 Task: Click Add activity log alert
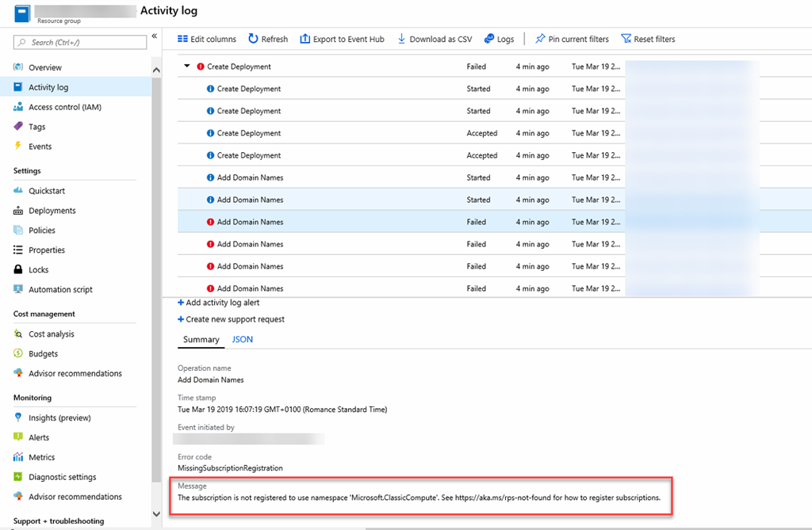pos(218,303)
